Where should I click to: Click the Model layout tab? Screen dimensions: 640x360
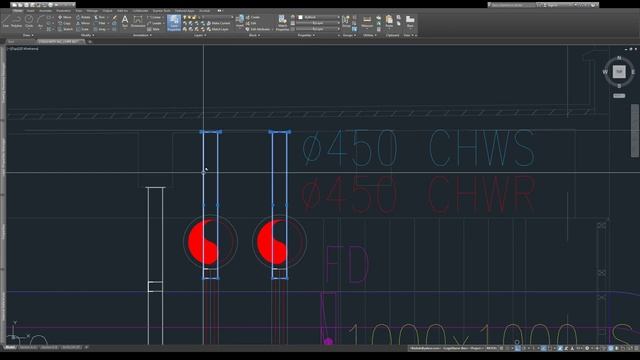(x=11, y=348)
